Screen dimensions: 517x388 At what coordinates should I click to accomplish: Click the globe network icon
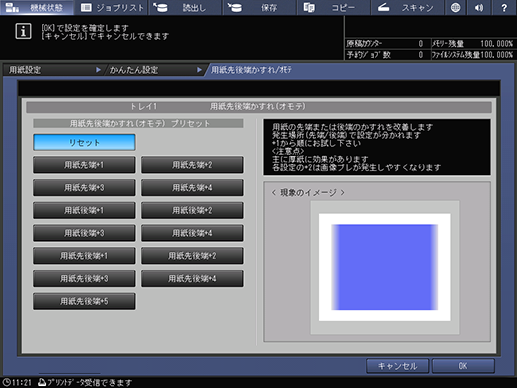tap(455, 7)
